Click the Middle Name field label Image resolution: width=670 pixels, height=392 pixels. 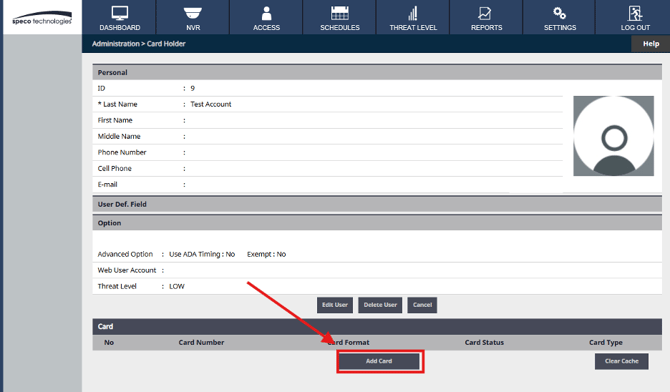click(x=119, y=136)
